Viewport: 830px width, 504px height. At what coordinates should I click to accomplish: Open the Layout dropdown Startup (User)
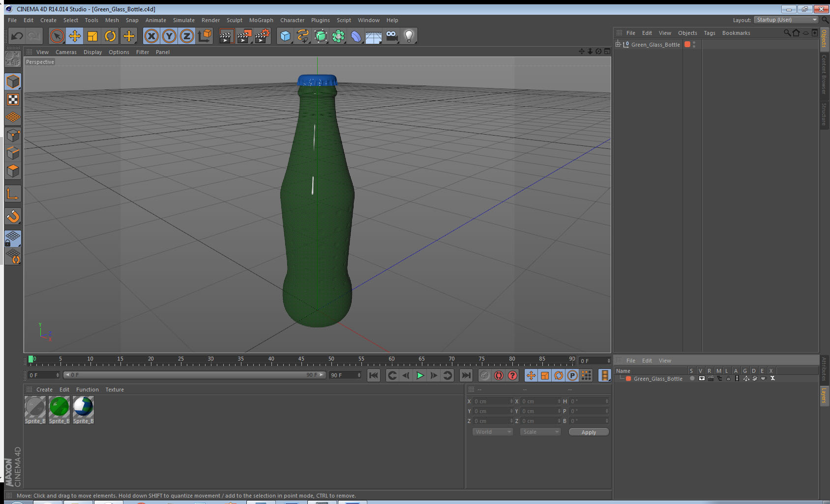coord(786,20)
